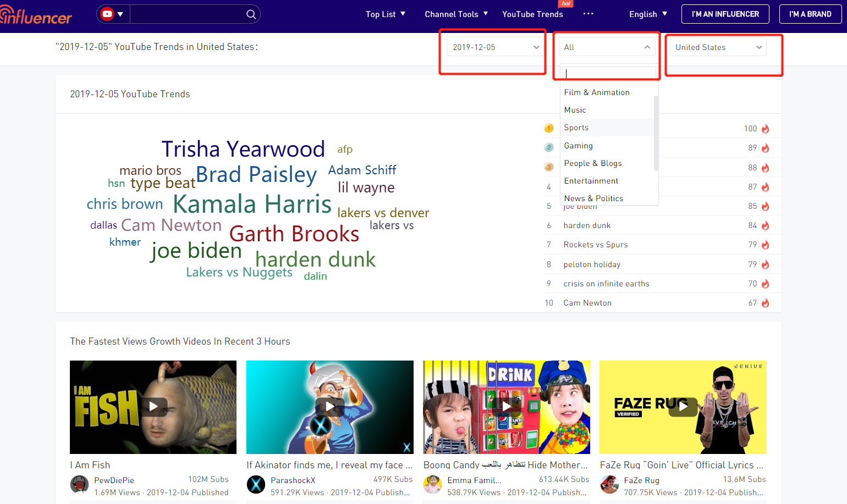Open PewDiePie channel name link
This screenshot has width=847, height=504.
[x=114, y=480]
